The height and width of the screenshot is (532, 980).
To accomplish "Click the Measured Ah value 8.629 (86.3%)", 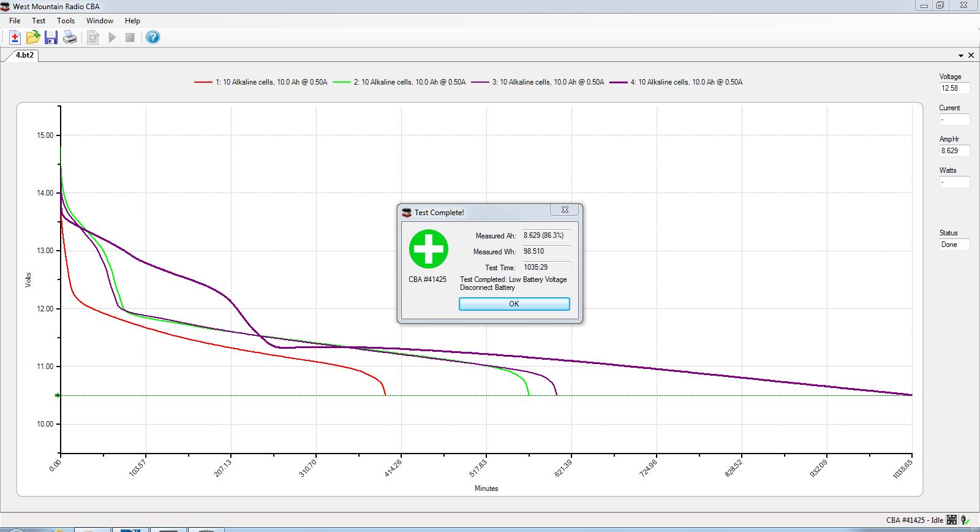I will point(546,235).
